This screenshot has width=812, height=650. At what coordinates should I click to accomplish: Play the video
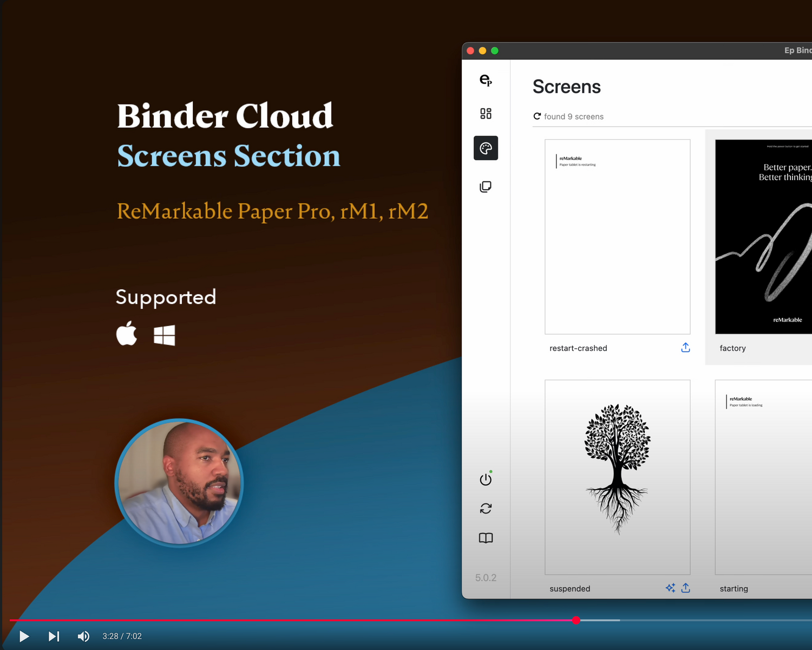24,636
